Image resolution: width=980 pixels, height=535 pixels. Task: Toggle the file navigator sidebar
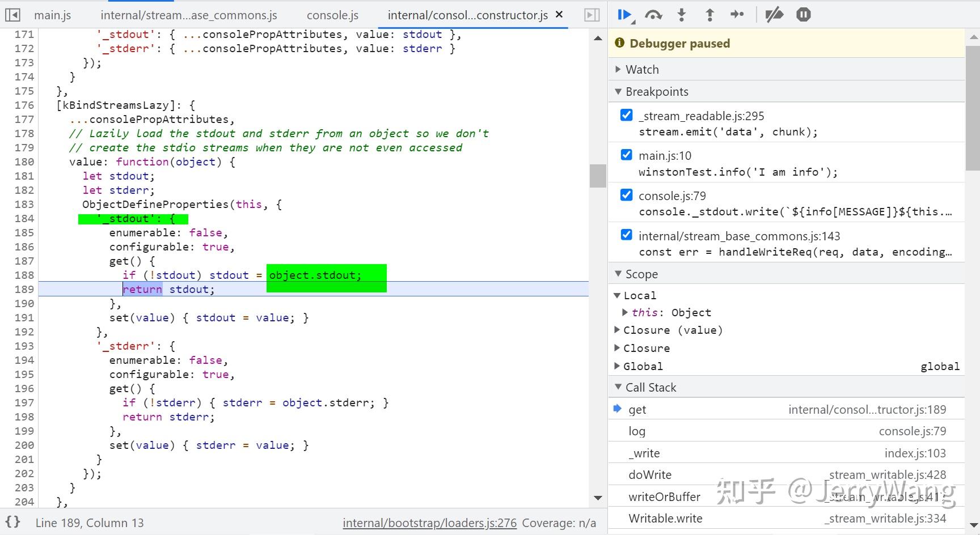(12, 15)
